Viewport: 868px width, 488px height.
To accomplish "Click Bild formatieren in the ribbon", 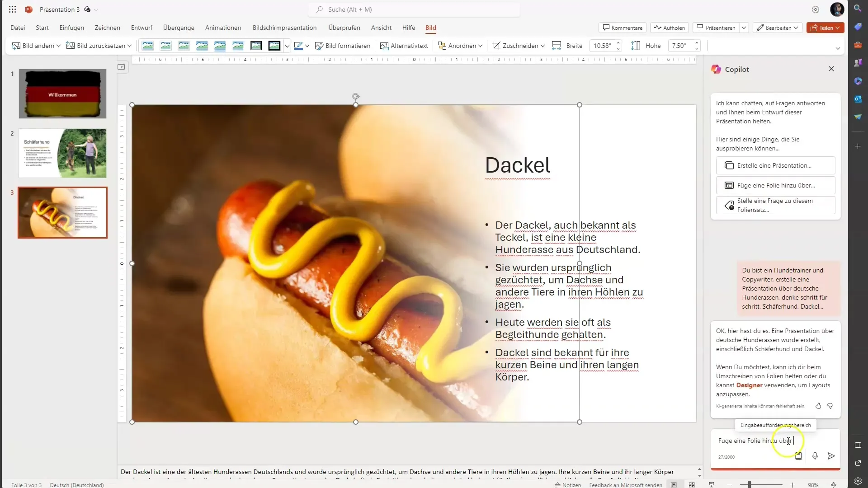I will coord(342,46).
